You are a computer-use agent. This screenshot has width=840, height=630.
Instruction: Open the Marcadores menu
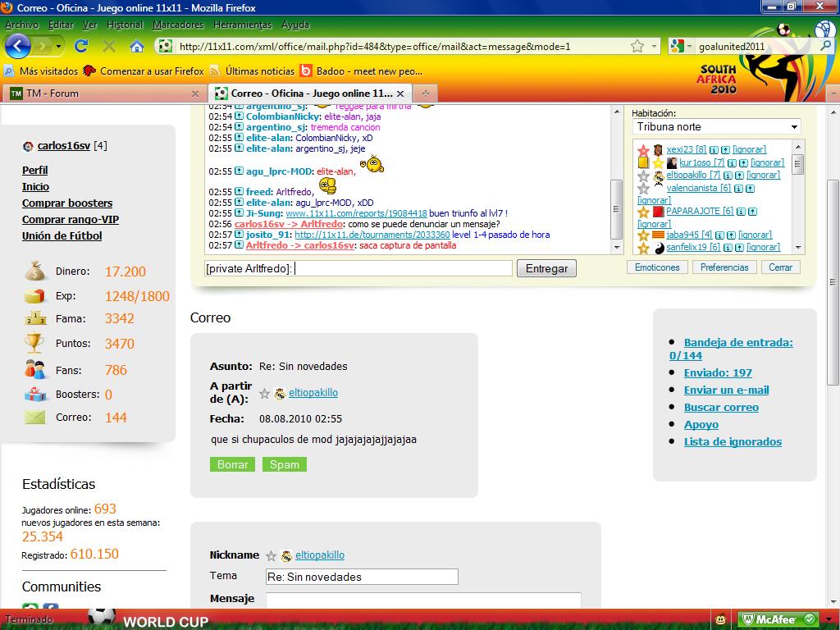tap(178, 25)
